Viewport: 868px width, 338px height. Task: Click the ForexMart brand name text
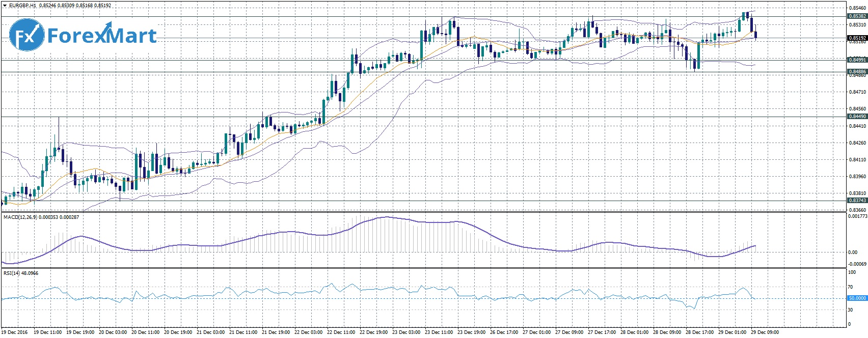click(x=101, y=36)
